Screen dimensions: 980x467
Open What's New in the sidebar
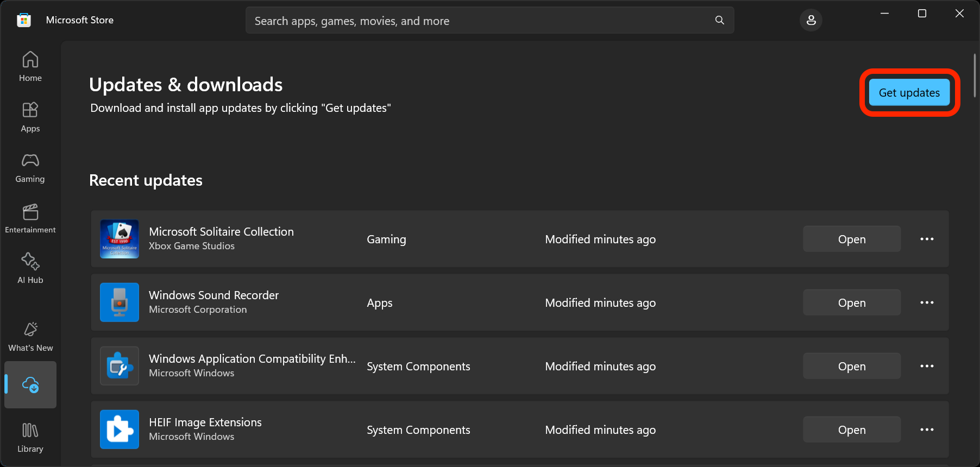tap(30, 337)
